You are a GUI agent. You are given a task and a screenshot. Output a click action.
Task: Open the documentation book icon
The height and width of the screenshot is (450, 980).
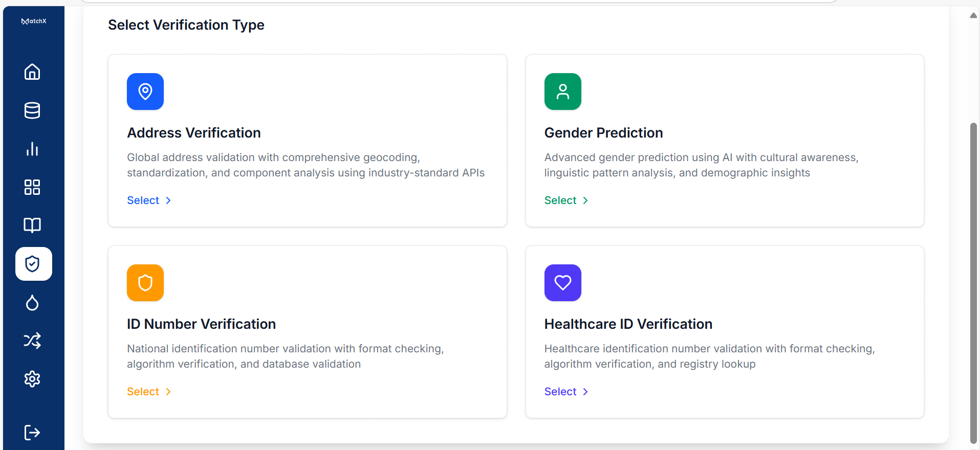[x=32, y=225]
